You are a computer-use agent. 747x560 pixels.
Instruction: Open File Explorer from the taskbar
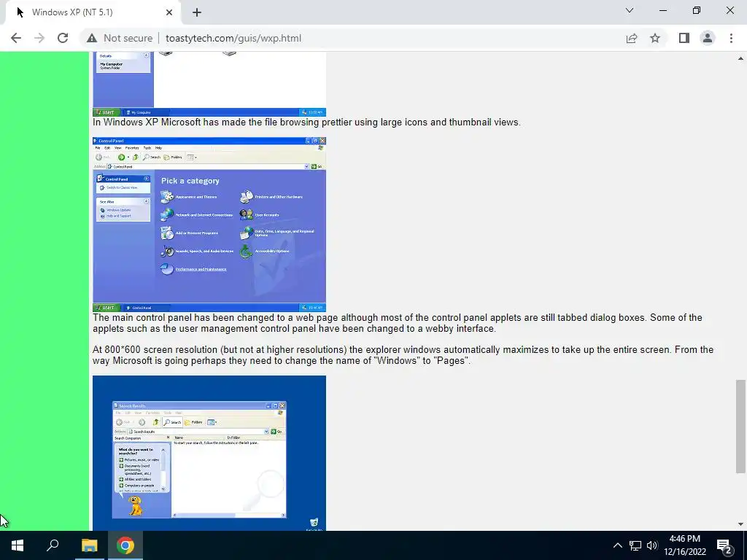[x=89, y=545]
